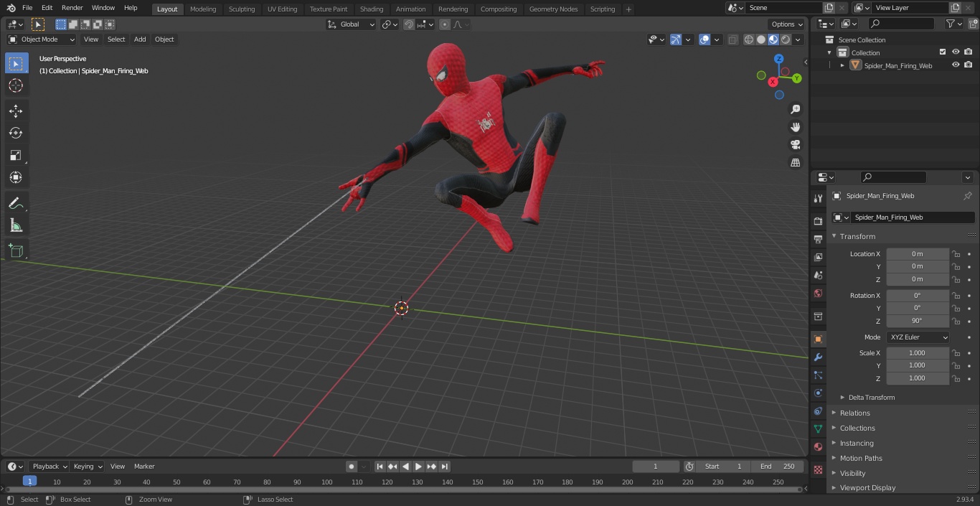Disable Collection in renders camera icon
Screen dimensions: 980x506
969,52
